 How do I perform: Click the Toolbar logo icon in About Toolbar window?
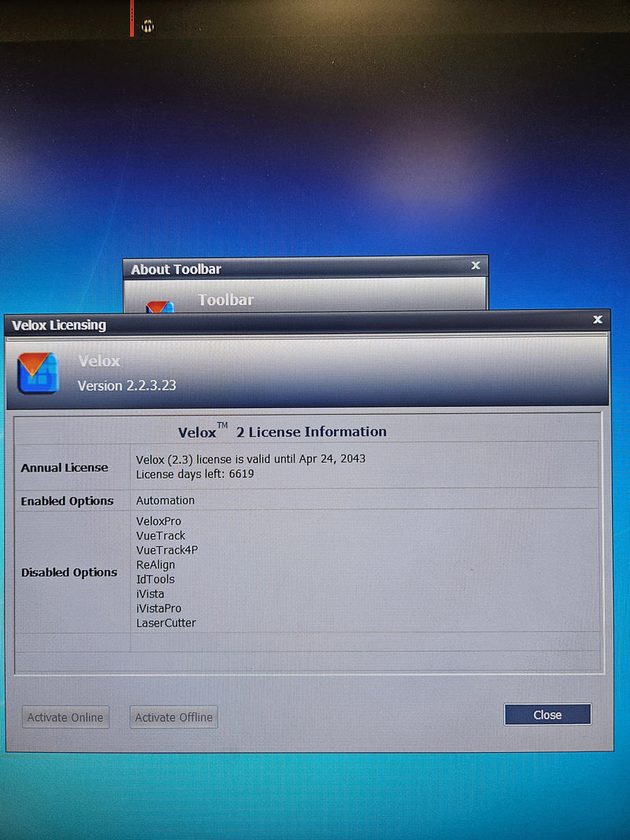pos(160,306)
